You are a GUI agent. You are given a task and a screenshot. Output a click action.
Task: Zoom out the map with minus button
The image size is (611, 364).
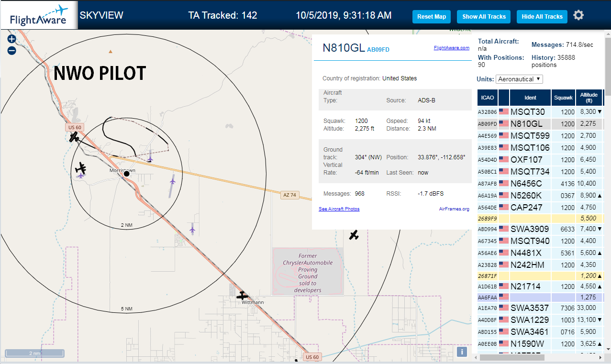(x=12, y=50)
